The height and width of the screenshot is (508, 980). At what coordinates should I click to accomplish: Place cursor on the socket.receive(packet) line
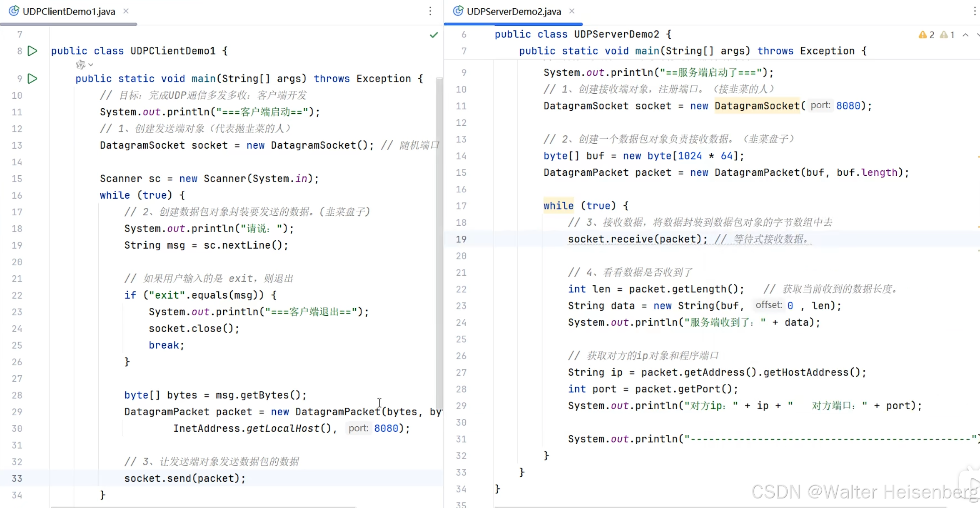(x=637, y=239)
